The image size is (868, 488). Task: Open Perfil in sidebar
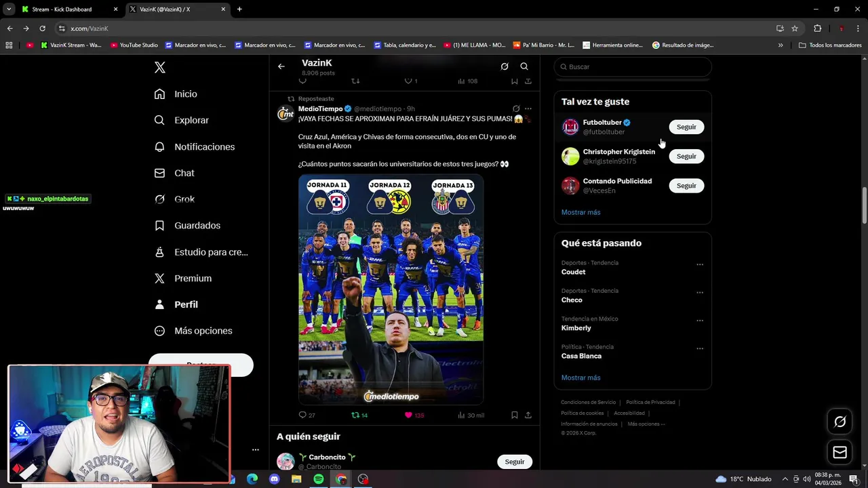click(x=176, y=305)
